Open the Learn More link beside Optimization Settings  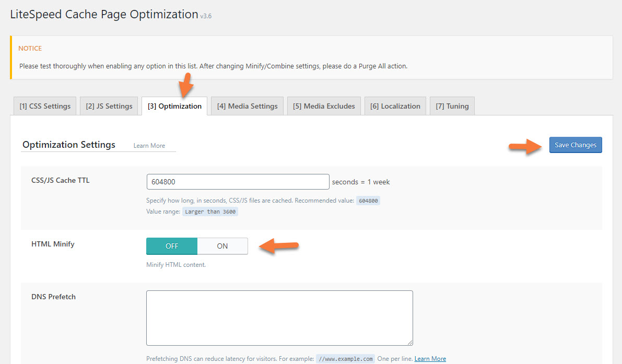150,146
